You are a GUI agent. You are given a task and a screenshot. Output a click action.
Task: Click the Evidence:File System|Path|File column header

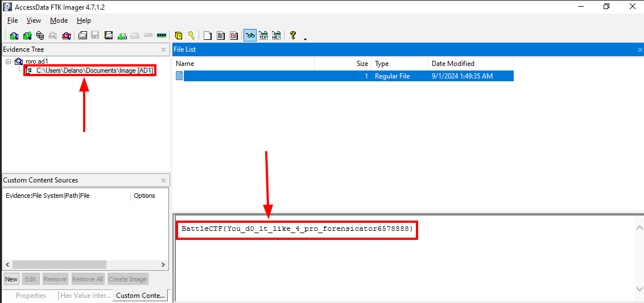click(x=67, y=196)
